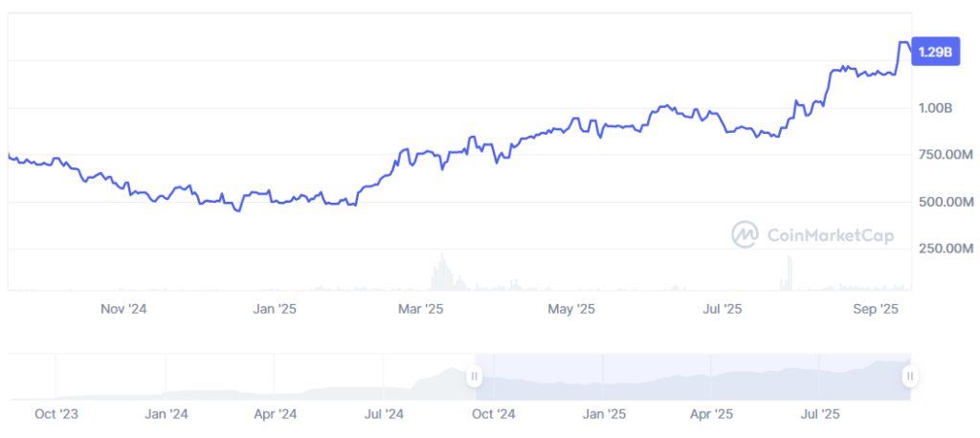Click the May '25 main chart axis label
Image resolution: width=980 pixels, height=438 pixels.
(571, 309)
